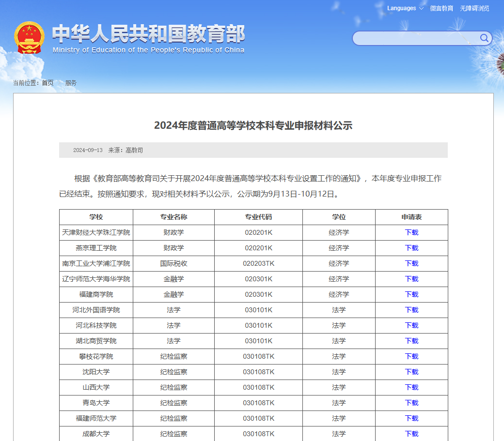
Task: Select the 学校 column header
Action: 96,217
